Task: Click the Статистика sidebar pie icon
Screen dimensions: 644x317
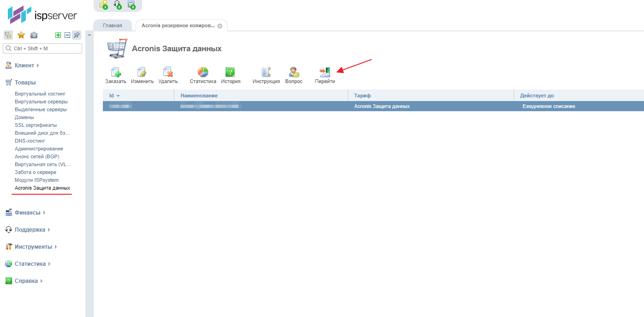Action: tap(8, 264)
